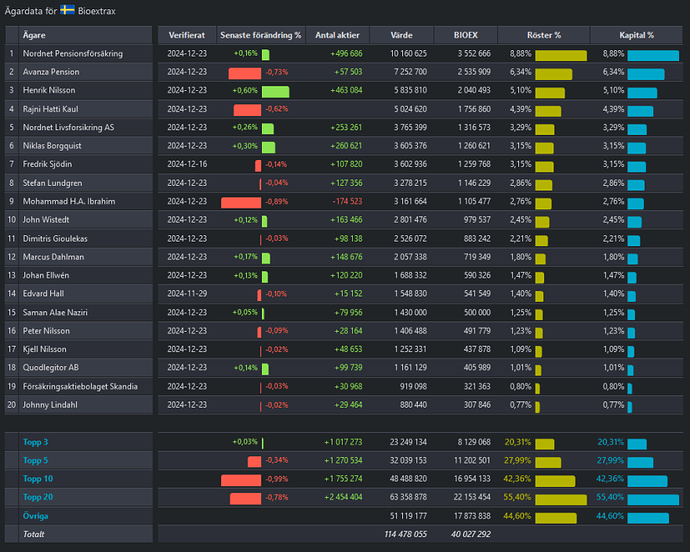Screen dimensions: 690x552
Task: Click the blue 8,88% Kapital bar
Action: (653, 55)
